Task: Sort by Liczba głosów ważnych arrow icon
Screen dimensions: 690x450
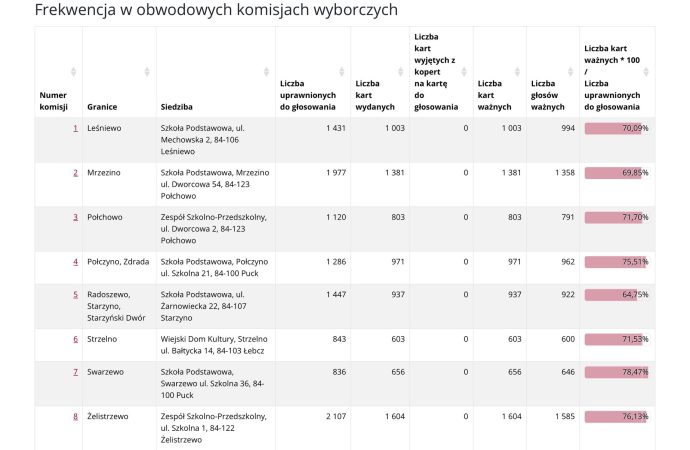Action: pos(572,71)
